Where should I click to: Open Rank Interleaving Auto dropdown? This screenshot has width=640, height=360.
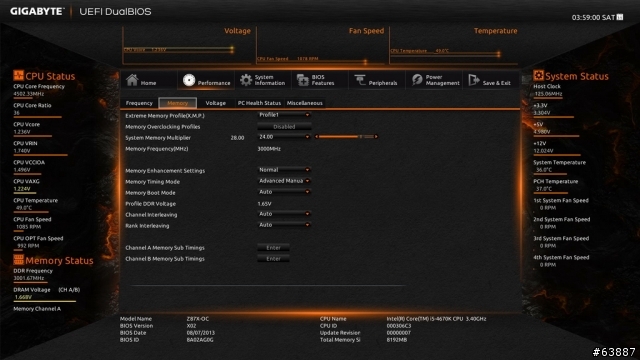(x=284, y=225)
